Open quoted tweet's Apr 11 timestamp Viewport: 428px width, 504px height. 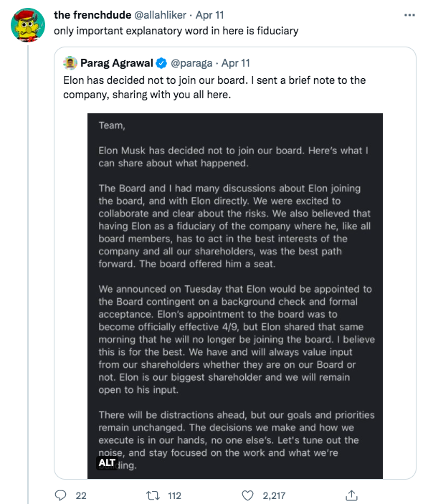pyautogui.click(x=236, y=63)
